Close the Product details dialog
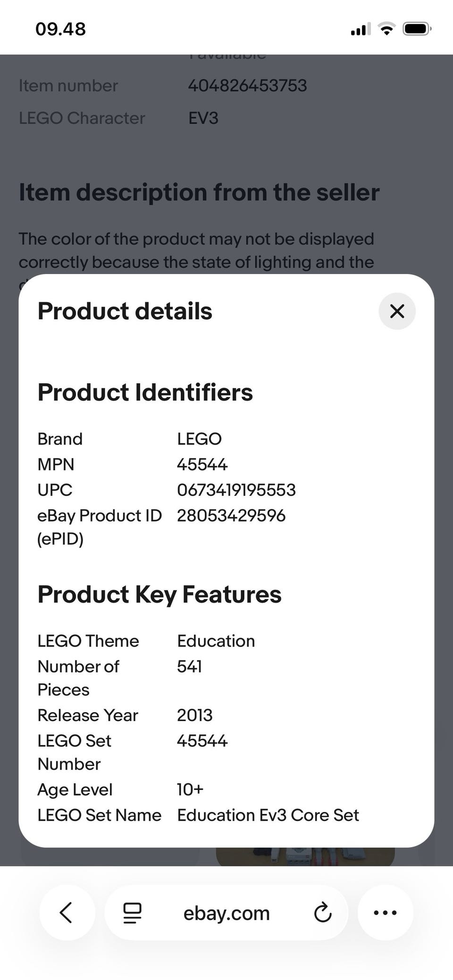This screenshot has height=980, width=453. click(x=397, y=311)
